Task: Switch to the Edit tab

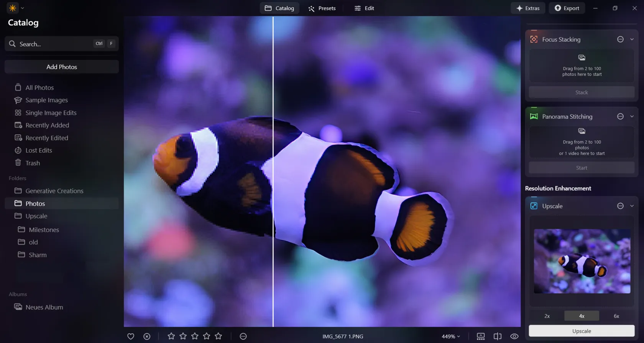Action: click(x=364, y=8)
